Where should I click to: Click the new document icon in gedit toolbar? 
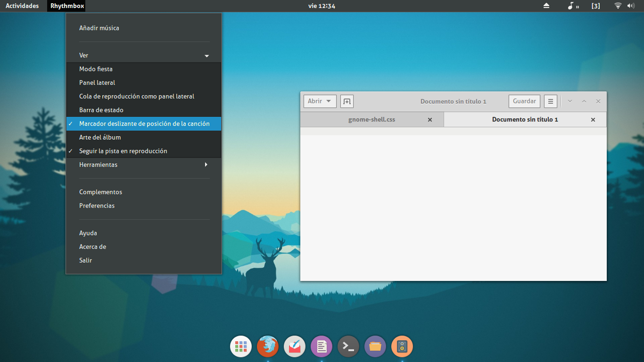pyautogui.click(x=347, y=101)
